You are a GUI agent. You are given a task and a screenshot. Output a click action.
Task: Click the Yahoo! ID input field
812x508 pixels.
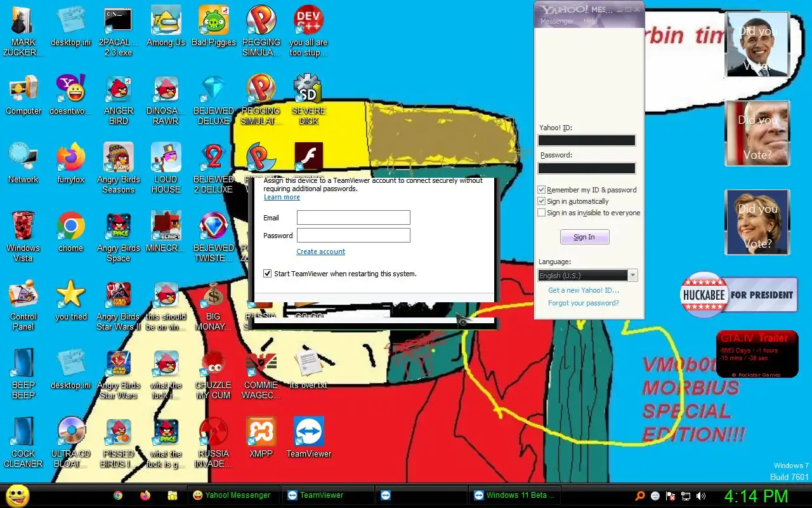point(587,140)
